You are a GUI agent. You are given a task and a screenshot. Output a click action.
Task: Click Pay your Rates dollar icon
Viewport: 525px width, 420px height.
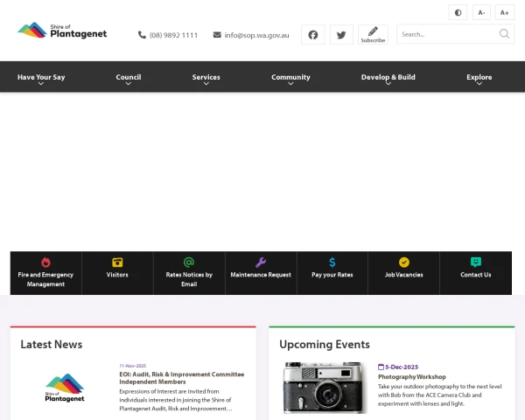(x=332, y=262)
